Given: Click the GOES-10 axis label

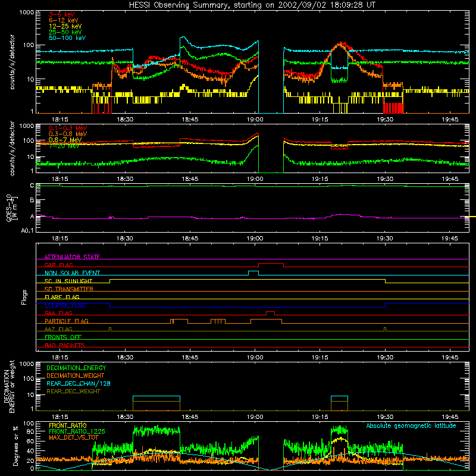Looking at the screenshot, I should [x=12, y=208].
